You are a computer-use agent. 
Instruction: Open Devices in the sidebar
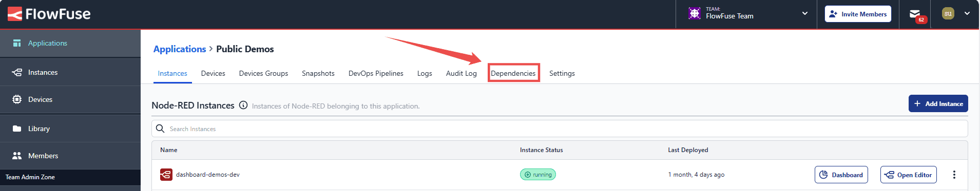[x=70, y=99]
